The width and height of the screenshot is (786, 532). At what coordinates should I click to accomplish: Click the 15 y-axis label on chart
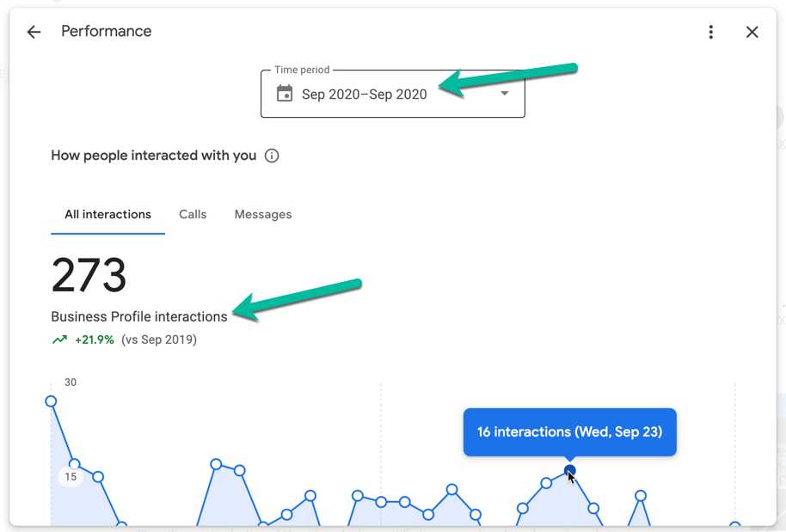(x=71, y=476)
